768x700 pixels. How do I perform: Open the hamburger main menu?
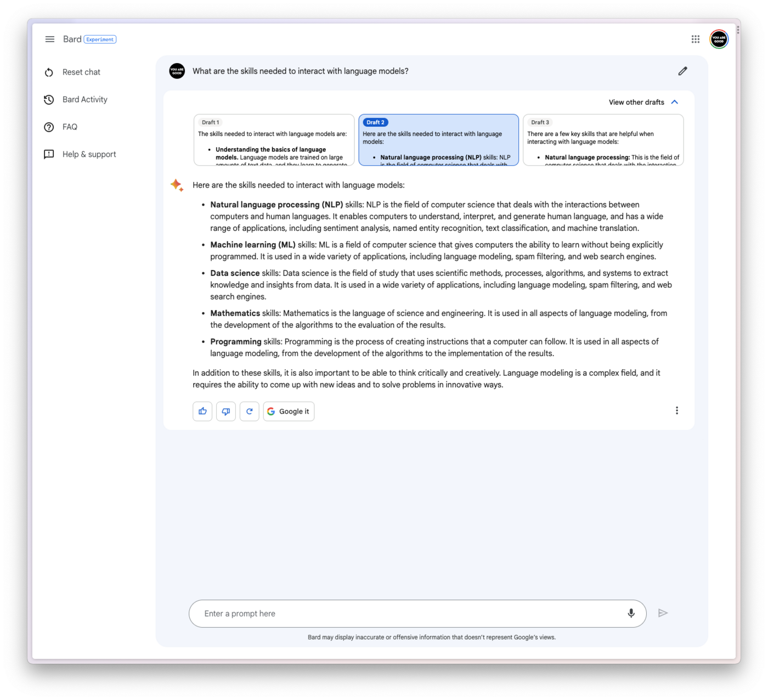pyautogui.click(x=49, y=39)
